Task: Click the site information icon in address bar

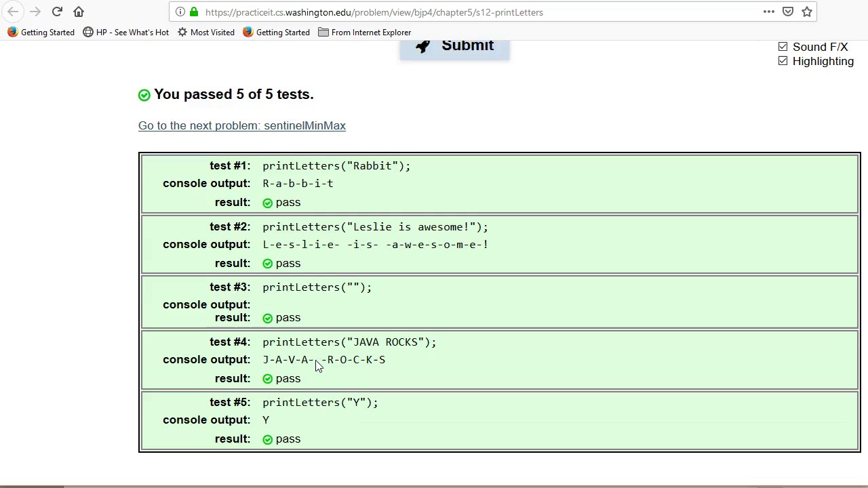Action: [180, 12]
